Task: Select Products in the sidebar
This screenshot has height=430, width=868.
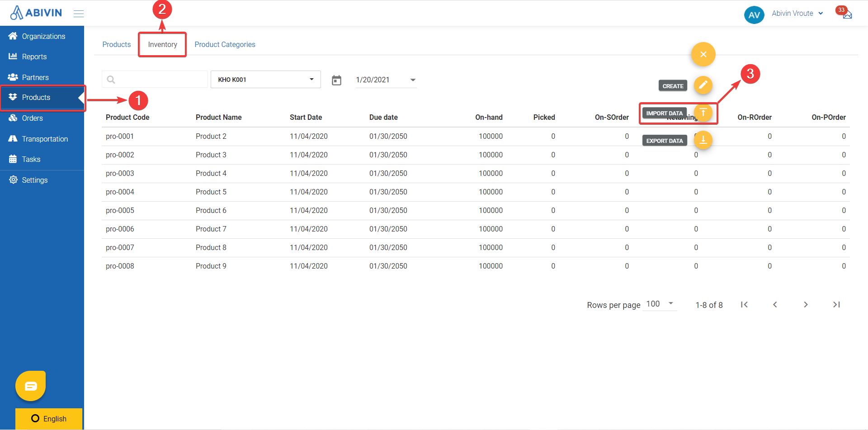Action: click(x=42, y=97)
